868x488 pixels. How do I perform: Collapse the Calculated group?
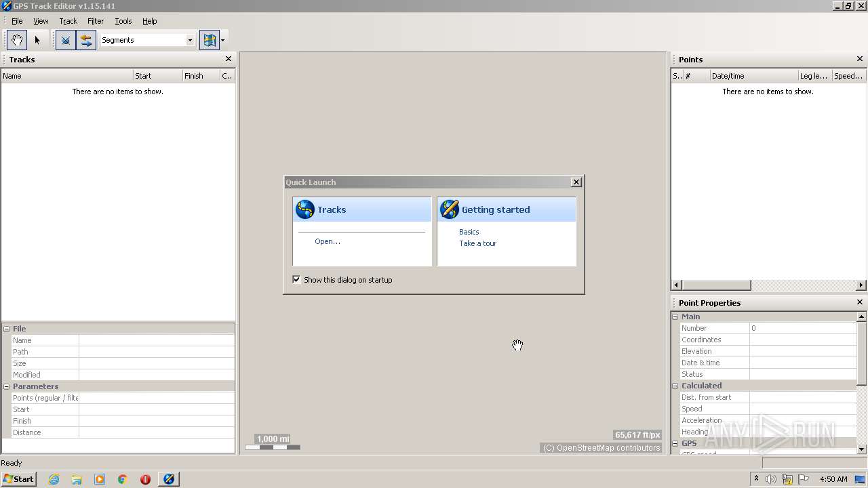pos(675,386)
